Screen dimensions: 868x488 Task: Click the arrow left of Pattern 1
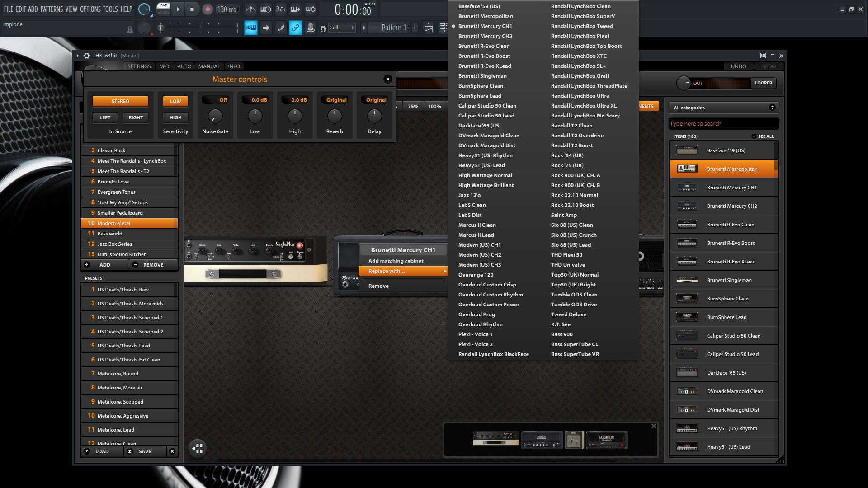(x=364, y=28)
